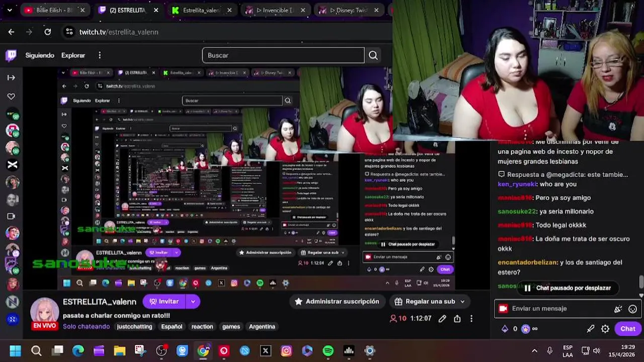Click the share stream icon
Image resolution: width=644 pixels, height=362 pixels.
click(x=457, y=318)
